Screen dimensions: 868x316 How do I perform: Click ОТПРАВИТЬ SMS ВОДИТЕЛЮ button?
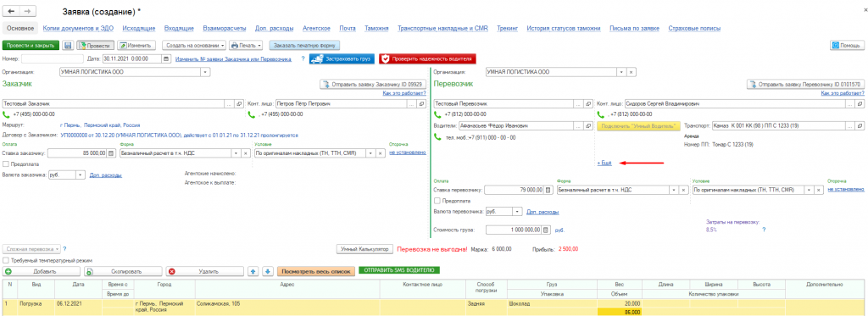point(399,270)
